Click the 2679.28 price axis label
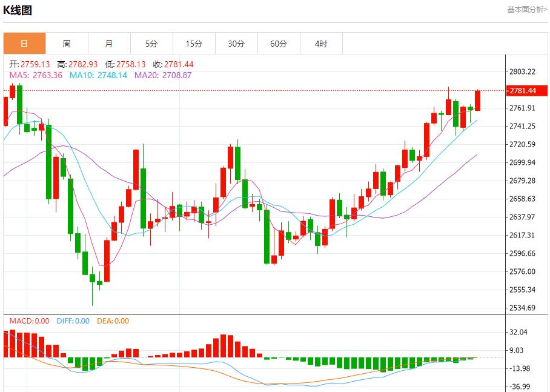This screenshot has height=392, width=550. [522, 181]
